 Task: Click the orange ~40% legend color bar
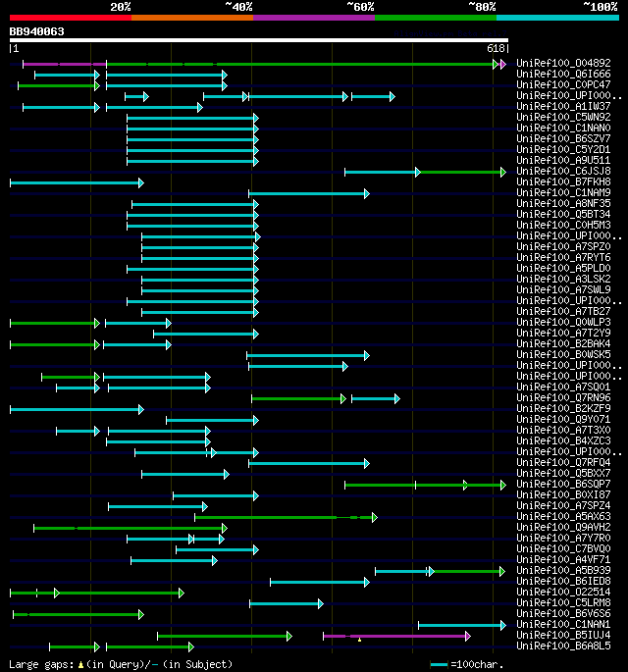(192, 18)
